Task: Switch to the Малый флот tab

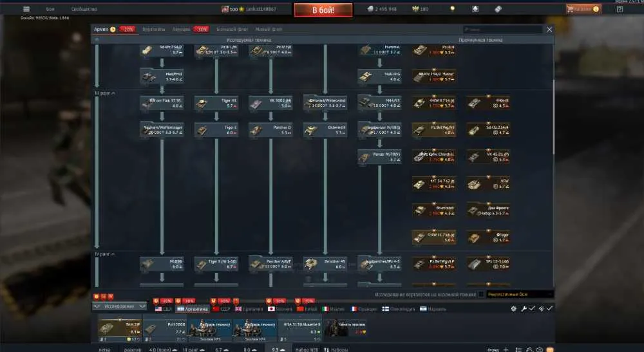Action: coord(269,29)
